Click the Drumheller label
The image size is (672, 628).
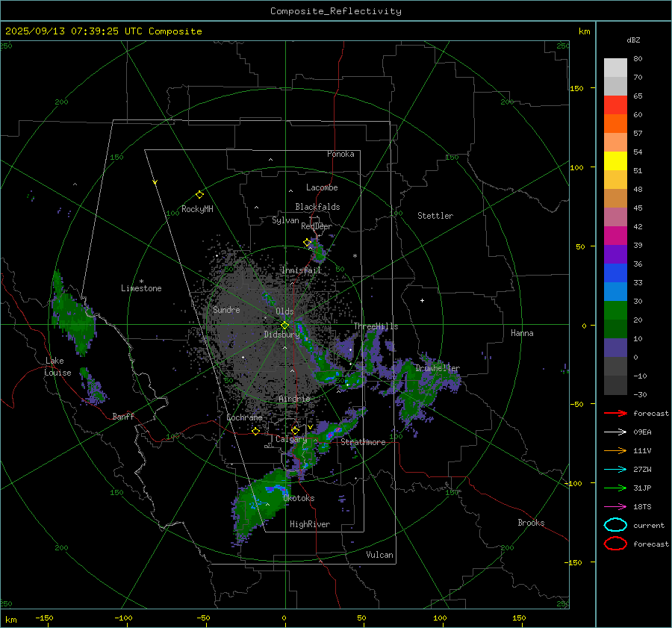438,368
